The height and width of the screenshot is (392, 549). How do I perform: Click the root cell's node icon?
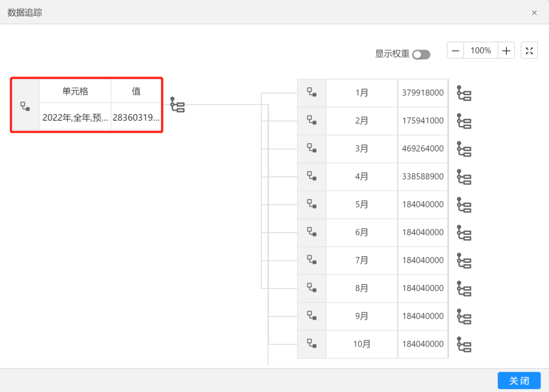(x=25, y=106)
